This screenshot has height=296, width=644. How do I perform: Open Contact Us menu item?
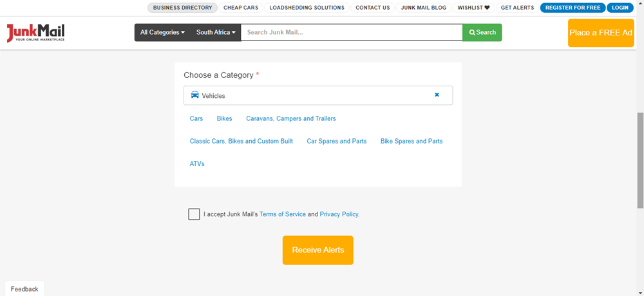click(372, 8)
